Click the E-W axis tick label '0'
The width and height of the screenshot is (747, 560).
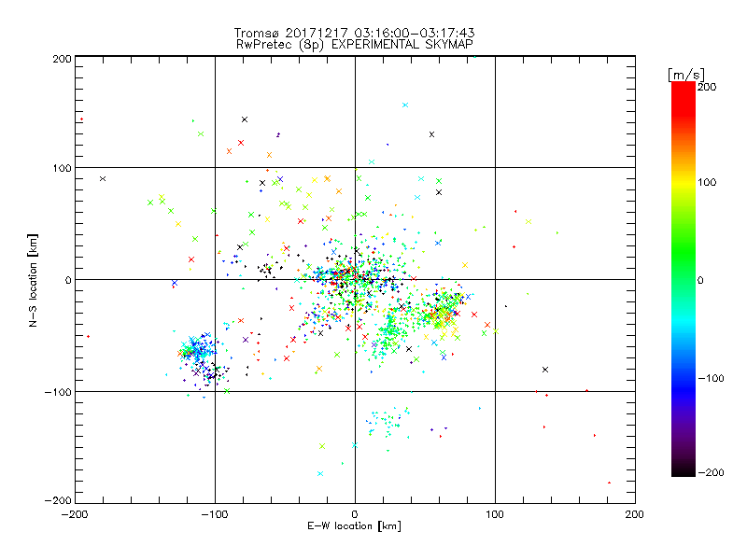click(x=355, y=514)
